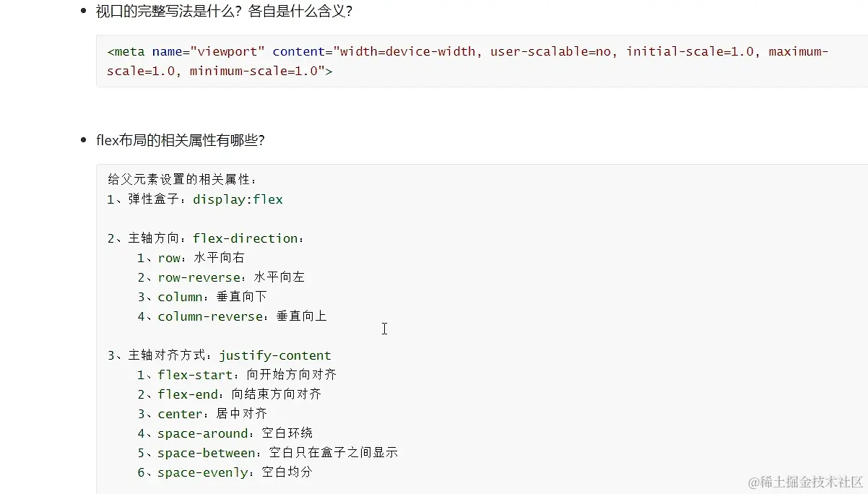
Task: Click the "space-around" 空白环绕 entry
Action: point(203,433)
